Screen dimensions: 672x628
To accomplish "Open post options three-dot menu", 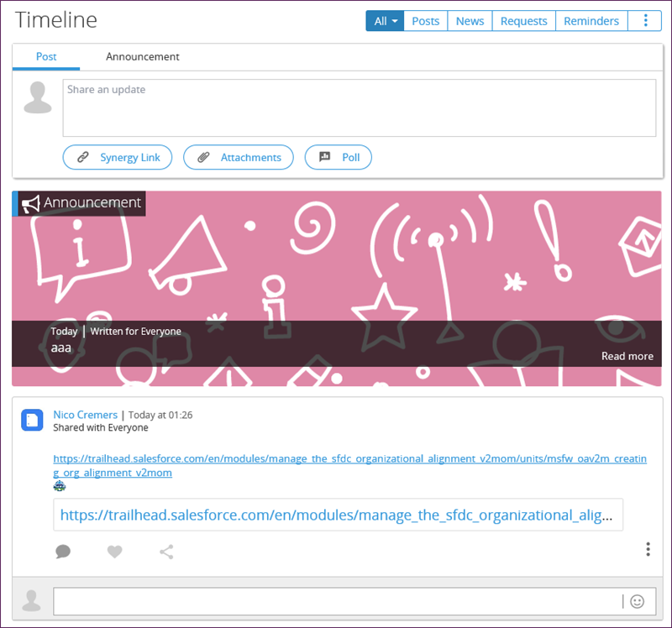I will [x=648, y=549].
